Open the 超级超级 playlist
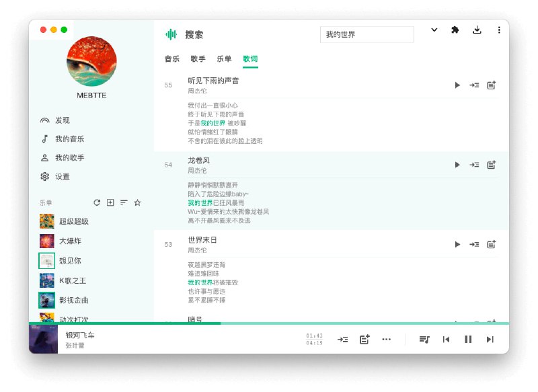 pos(64,221)
